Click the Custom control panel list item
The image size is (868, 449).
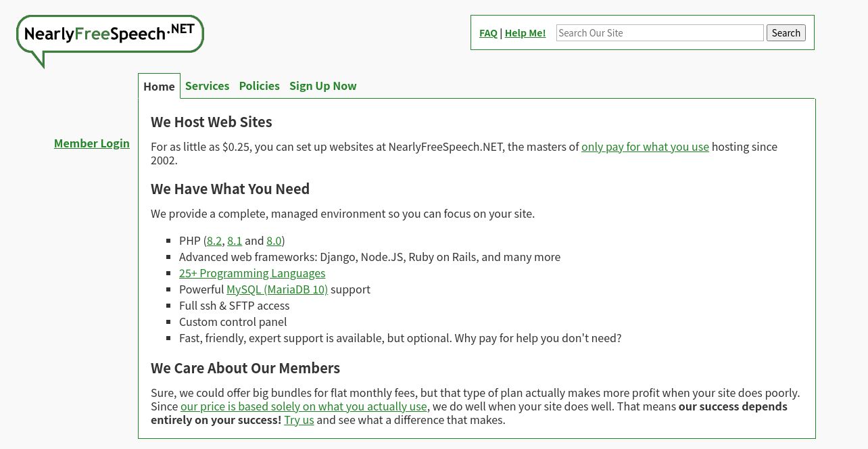233,322
